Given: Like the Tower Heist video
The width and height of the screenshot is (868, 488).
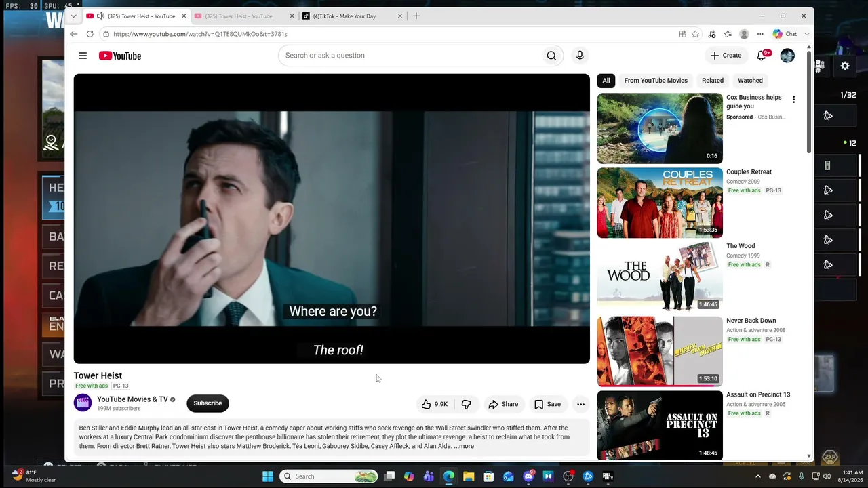Looking at the screenshot, I should pyautogui.click(x=434, y=404).
